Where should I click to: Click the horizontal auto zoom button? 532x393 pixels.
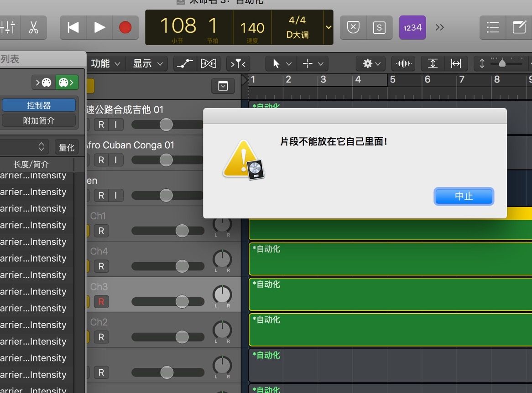456,63
